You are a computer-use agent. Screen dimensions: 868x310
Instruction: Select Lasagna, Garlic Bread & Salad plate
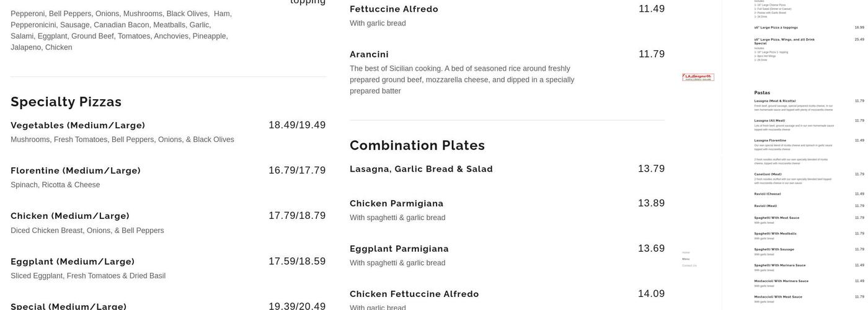(421, 169)
